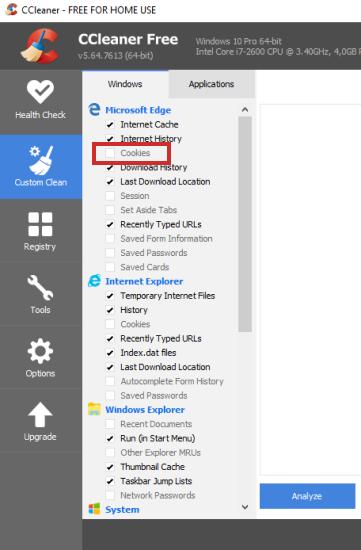
Task: Uncheck the Thumbnail Cache checkbox
Action: point(110,467)
